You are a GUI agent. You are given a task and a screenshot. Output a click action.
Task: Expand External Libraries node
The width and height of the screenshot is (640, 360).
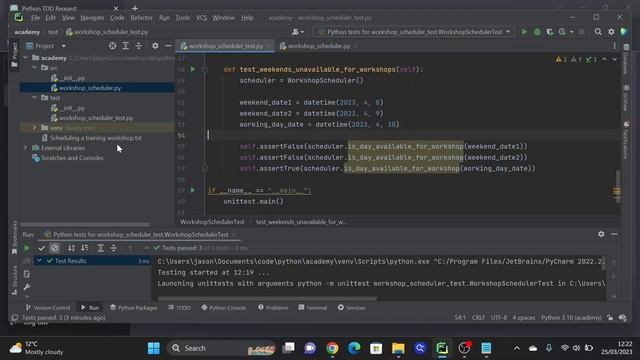click(26, 148)
